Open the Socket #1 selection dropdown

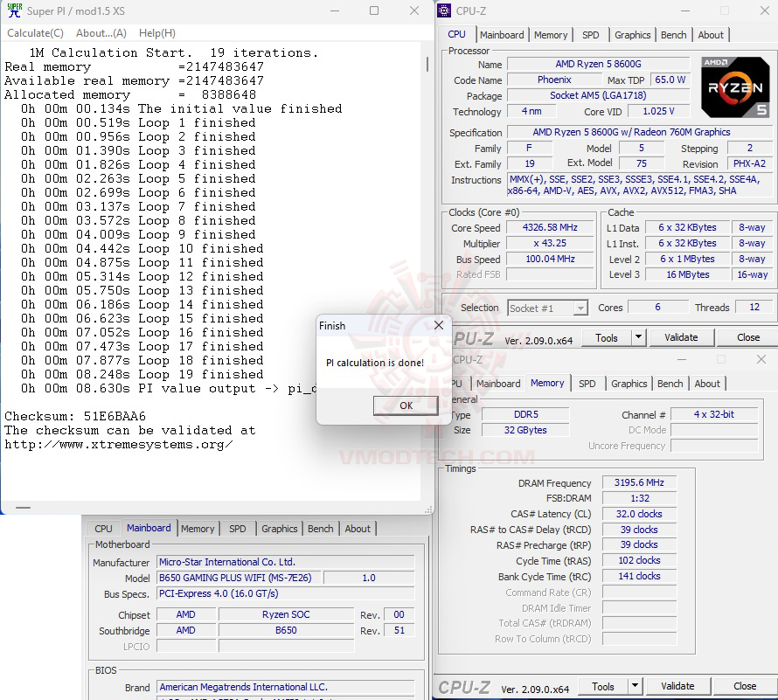point(547,308)
